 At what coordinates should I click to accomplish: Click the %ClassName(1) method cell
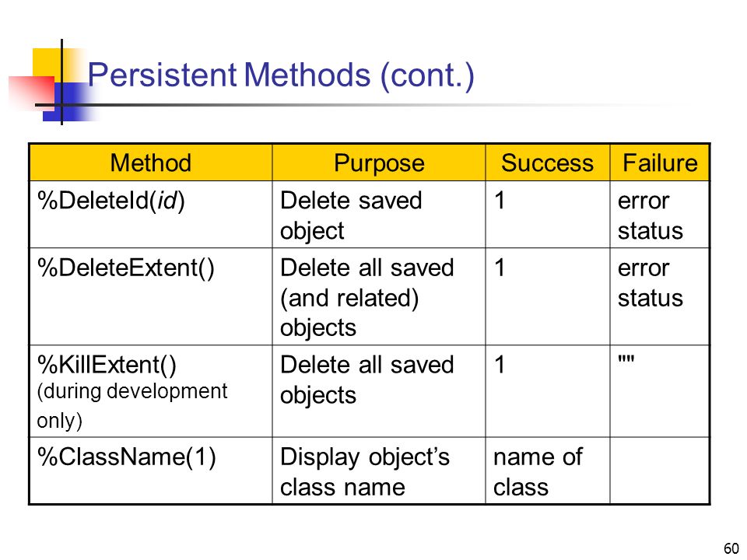(150, 471)
